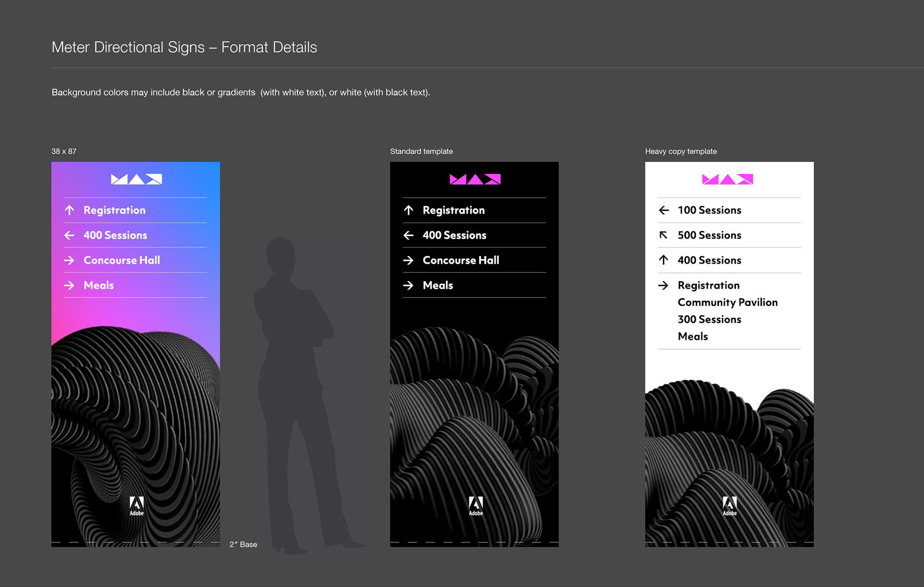
Task: Click the right arrow beside Meals on black sign
Action: pyautogui.click(x=409, y=285)
